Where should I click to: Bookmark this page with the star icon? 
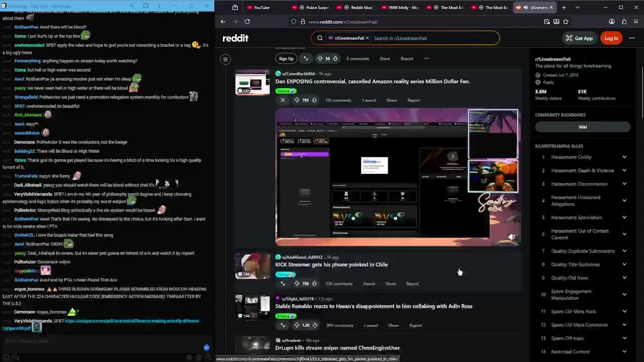[x=566, y=22]
